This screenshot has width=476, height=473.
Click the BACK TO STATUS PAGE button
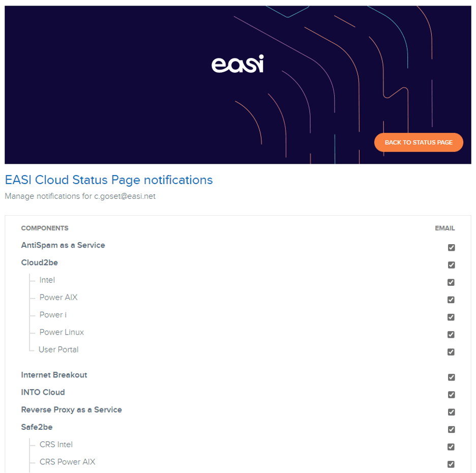(418, 142)
